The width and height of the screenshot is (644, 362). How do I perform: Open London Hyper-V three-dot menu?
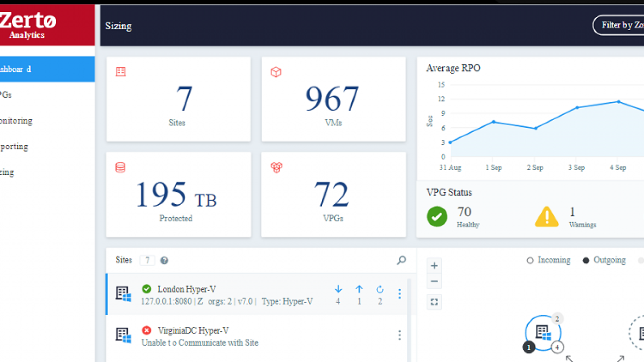(x=399, y=294)
